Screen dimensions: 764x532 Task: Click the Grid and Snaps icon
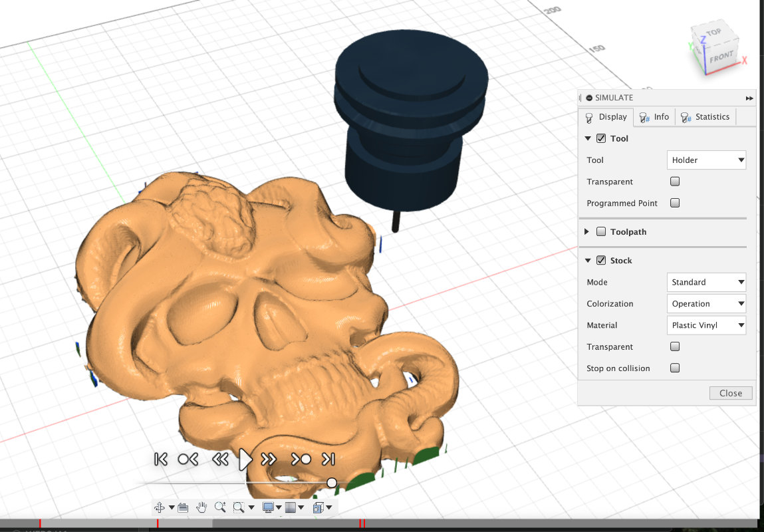pyautogui.click(x=291, y=507)
